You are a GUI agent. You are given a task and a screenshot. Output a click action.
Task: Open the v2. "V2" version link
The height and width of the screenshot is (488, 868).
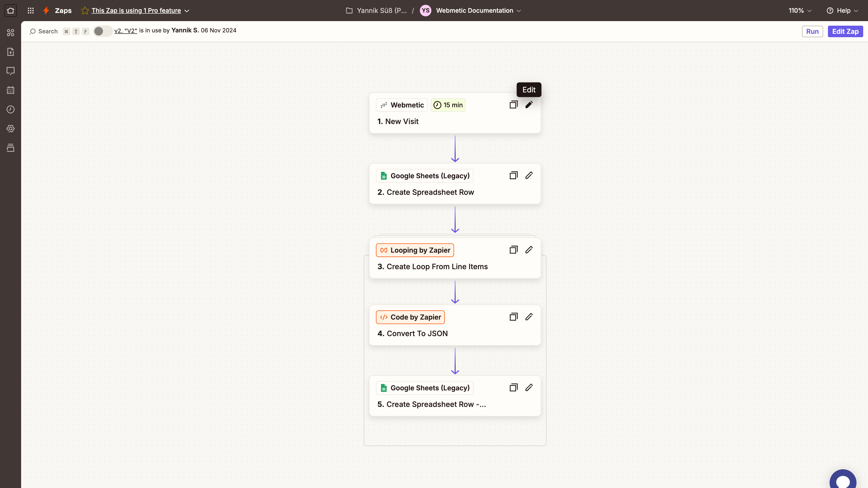(126, 31)
